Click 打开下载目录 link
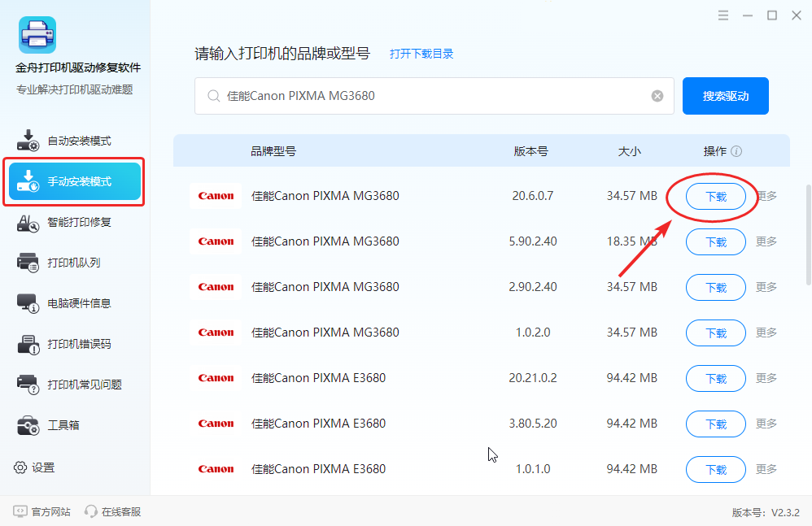This screenshot has width=812, height=526. [x=421, y=54]
